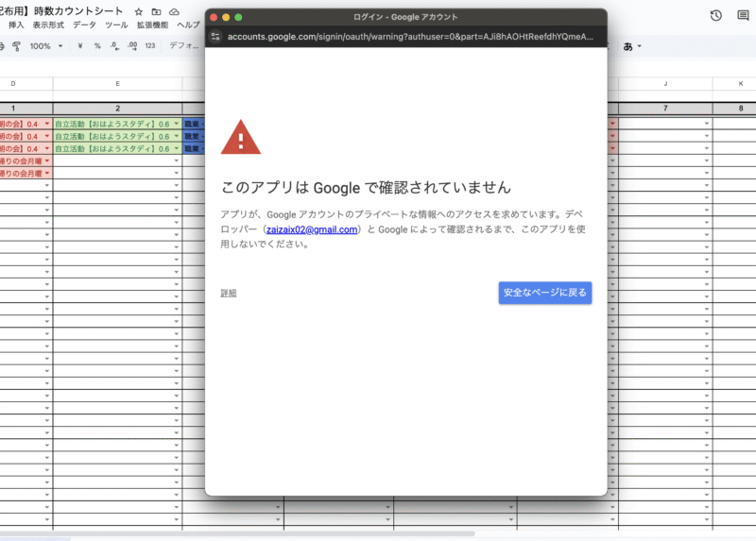Apply percent format from toolbar

coord(97,45)
